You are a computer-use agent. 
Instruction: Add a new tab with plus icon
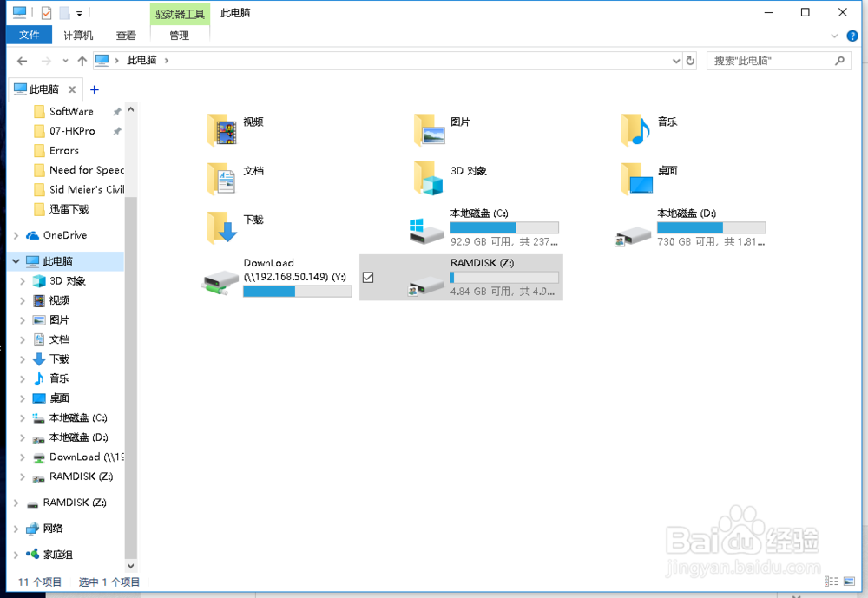[94, 89]
